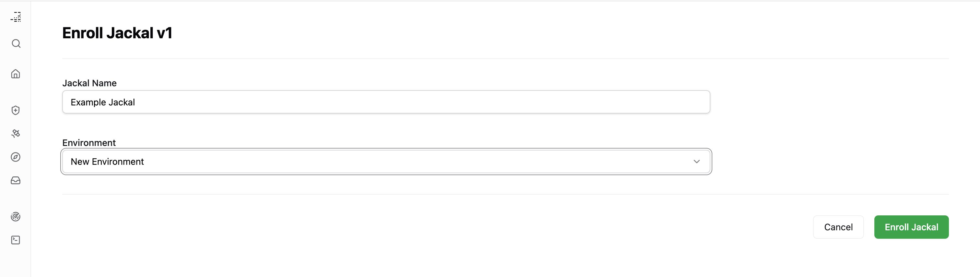Open the compass icon in sidebar

point(16,157)
